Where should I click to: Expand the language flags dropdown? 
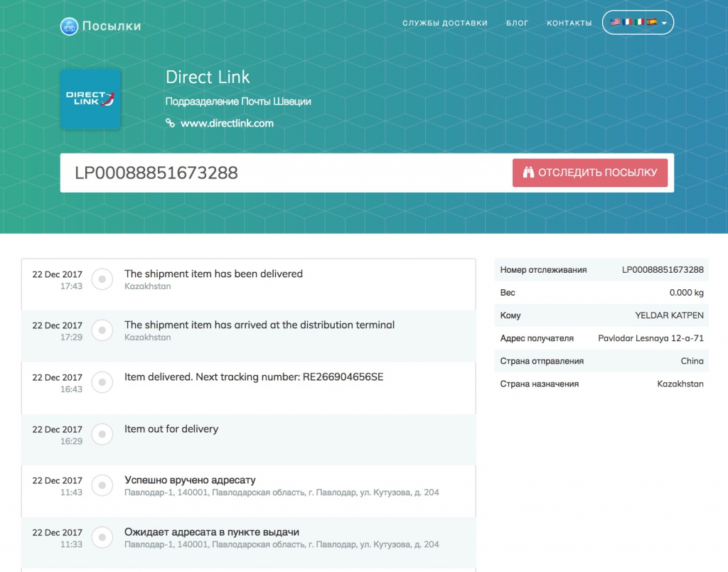coord(638,22)
